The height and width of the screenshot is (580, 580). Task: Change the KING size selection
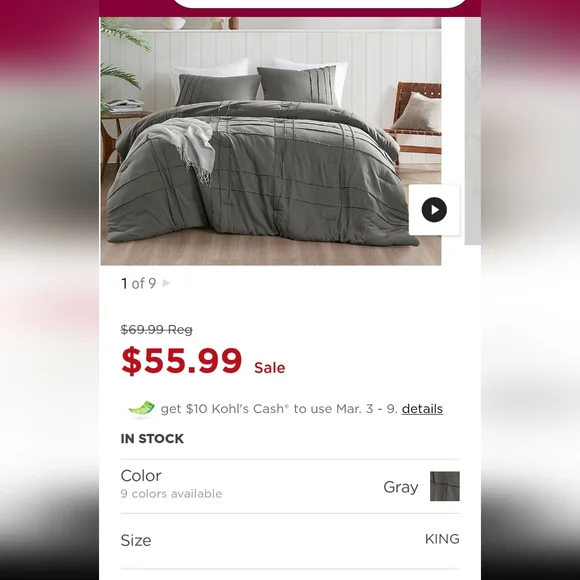(442, 539)
